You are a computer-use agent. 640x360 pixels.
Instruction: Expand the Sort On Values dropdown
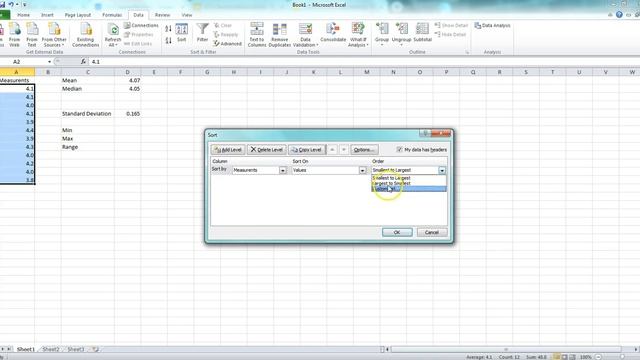click(x=362, y=170)
